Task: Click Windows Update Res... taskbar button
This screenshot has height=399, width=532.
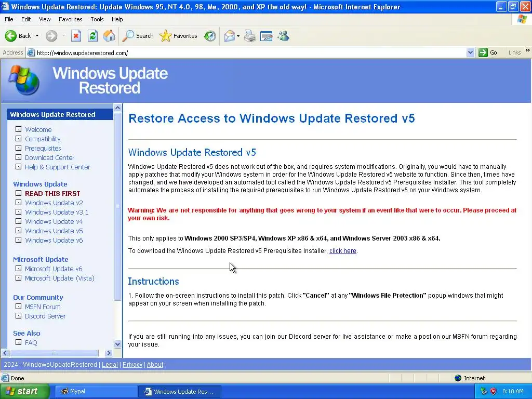Action: [180, 391]
